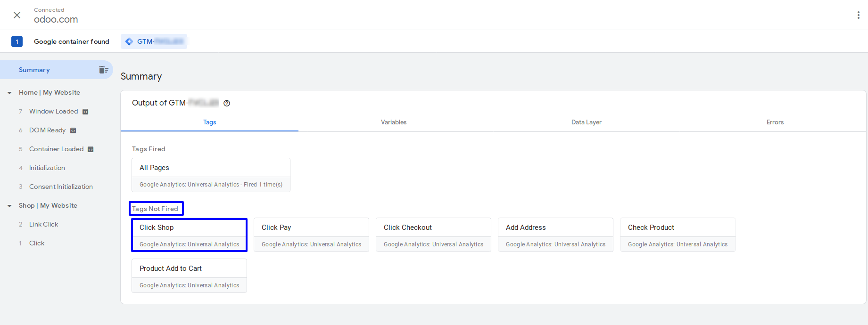Image resolution: width=868 pixels, height=325 pixels.
Task: Select event 1 Click in sidebar
Action: (37, 243)
